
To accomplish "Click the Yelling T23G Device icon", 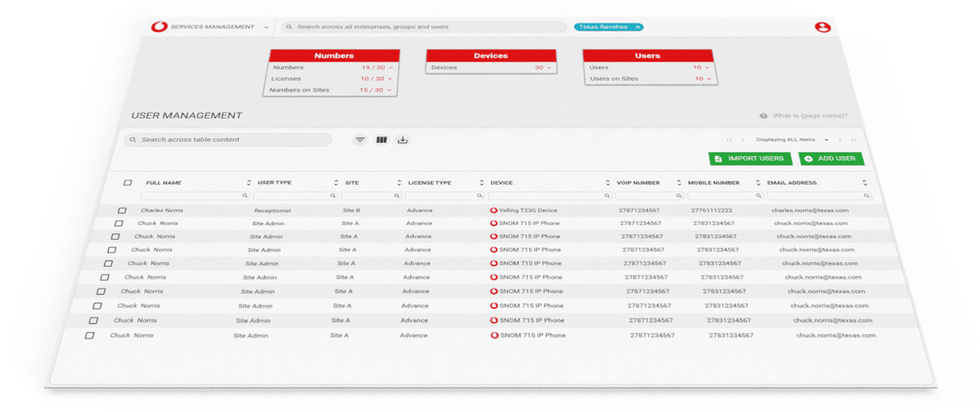I will click(x=494, y=211).
